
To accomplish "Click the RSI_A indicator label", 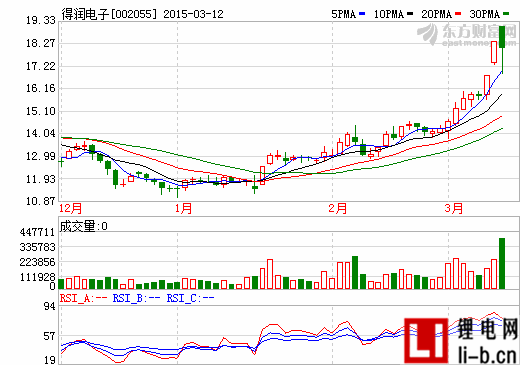I will coord(83,298).
